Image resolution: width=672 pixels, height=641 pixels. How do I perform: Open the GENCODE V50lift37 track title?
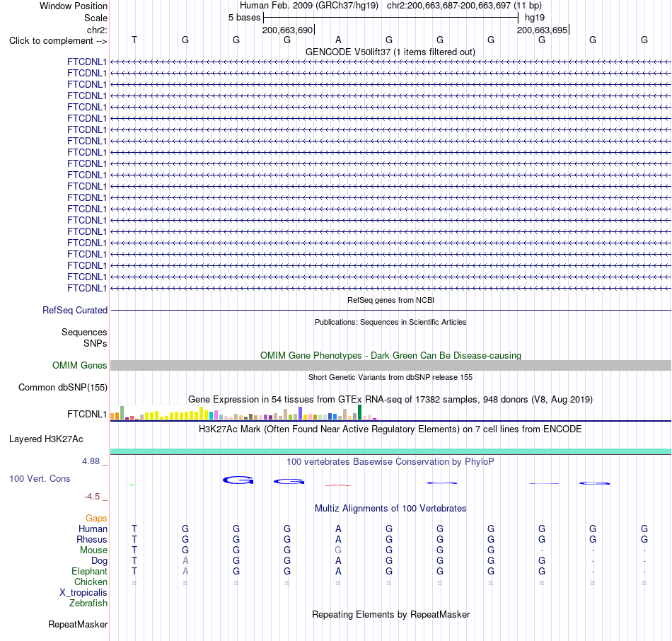390,52
